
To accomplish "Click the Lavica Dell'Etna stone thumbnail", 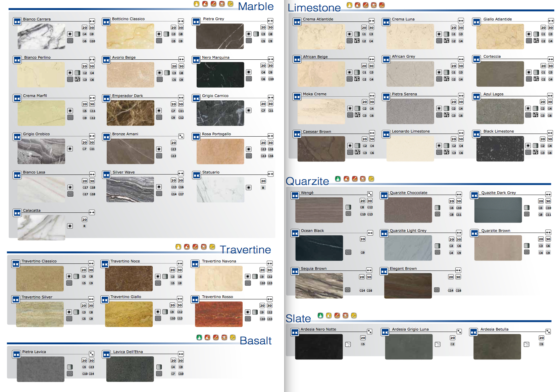I will 130,369.
